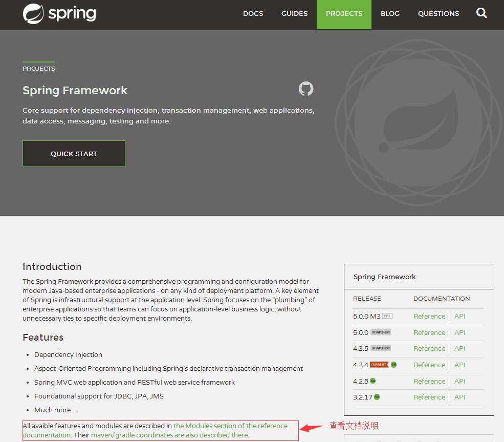Image resolution: width=504 pixels, height=442 pixels.
Task: Open API docs for 4.3.4
Action: click(x=459, y=365)
